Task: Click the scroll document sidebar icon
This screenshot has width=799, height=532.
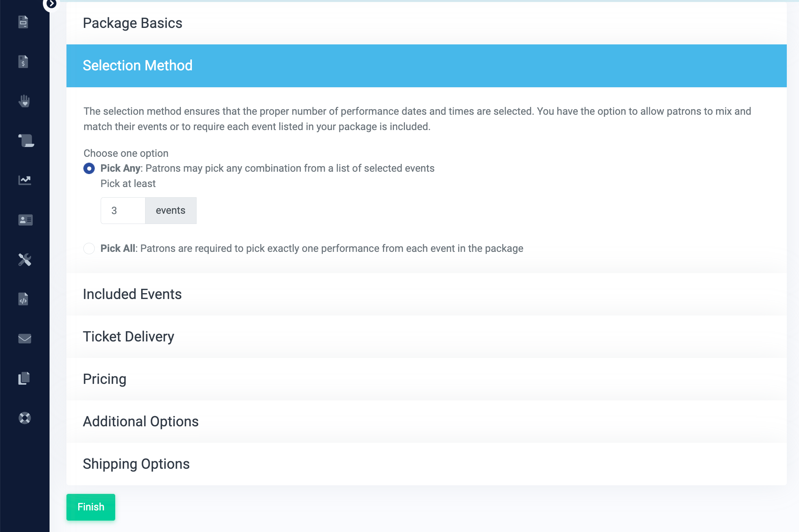Action: (26, 140)
